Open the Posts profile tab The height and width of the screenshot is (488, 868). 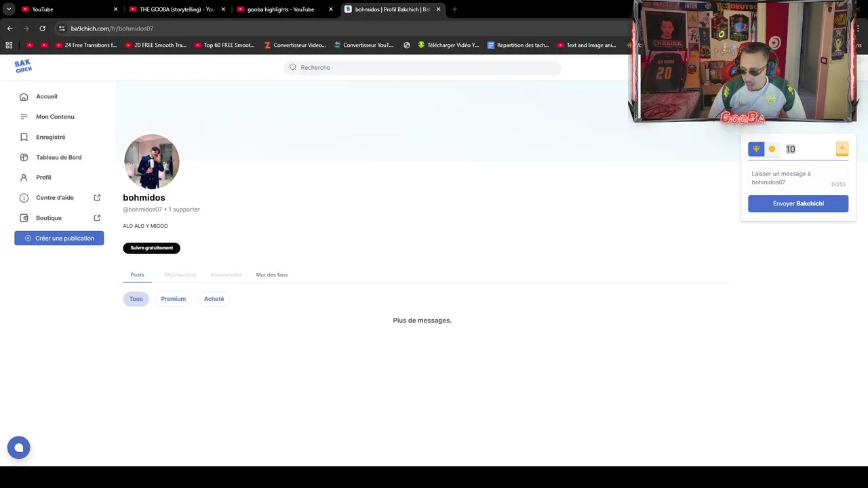click(137, 274)
